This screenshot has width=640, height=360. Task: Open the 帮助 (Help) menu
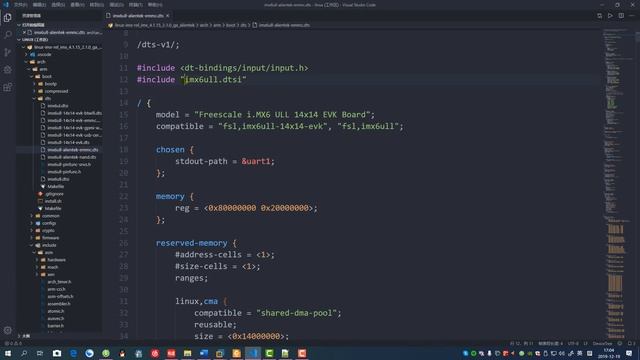point(155,5)
